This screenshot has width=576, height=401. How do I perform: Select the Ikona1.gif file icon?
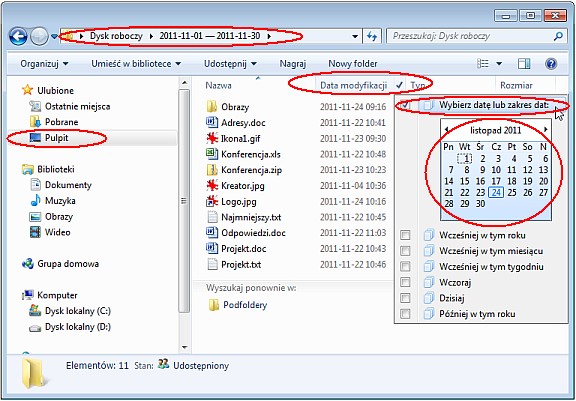pyautogui.click(x=212, y=138)
